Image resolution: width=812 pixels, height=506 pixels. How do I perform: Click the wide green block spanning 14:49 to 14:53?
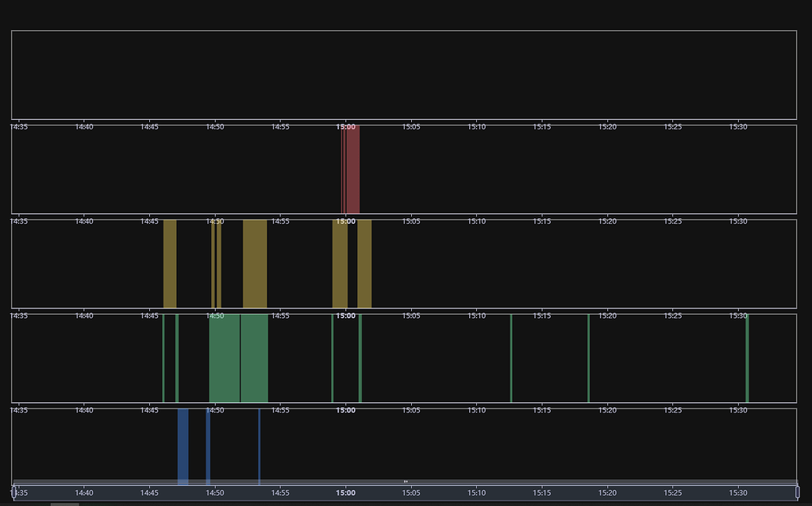(x=238, y=357)
